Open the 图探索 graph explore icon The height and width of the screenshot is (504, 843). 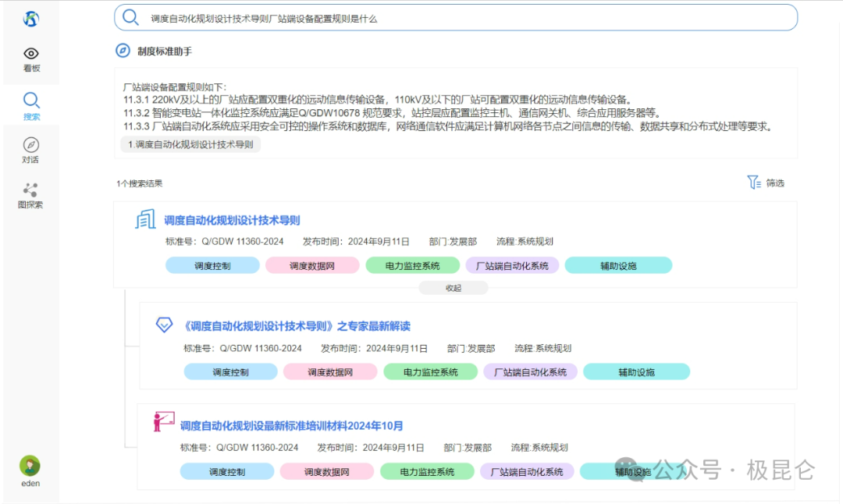point(30,190)
